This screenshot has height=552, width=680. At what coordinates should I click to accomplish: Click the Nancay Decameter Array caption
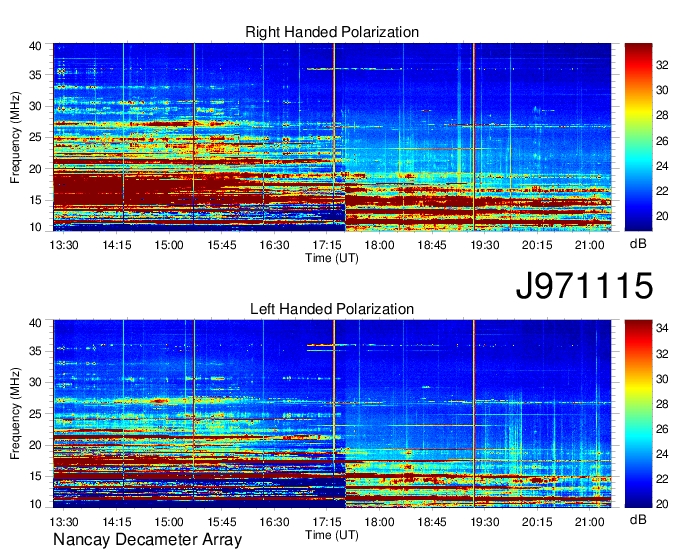point(147,540)
